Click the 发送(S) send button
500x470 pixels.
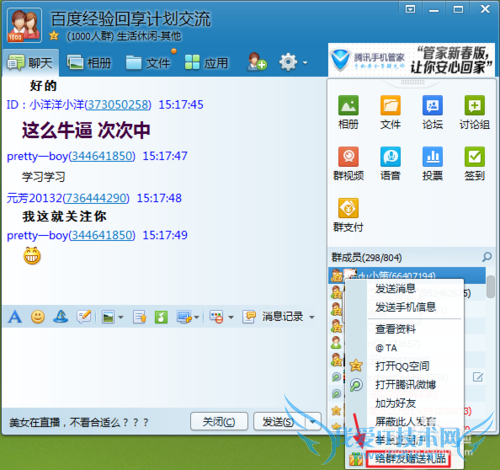click(278, 422)
